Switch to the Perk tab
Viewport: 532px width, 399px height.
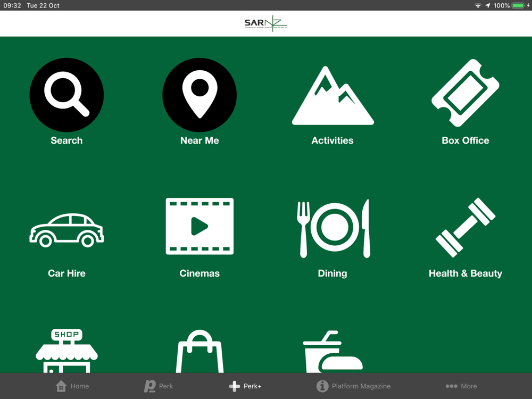(x=159, y=386)
